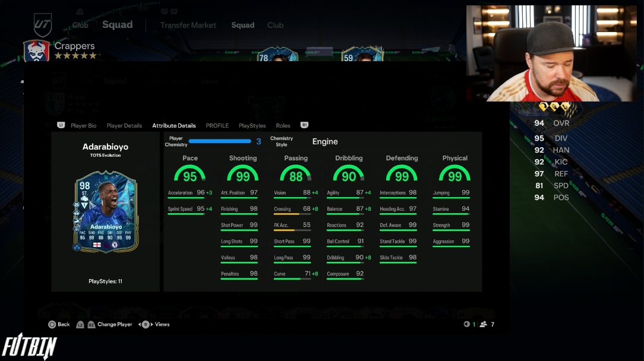The width and height of the screenshot is (644, 361).
Task: Click the Crappers club crest badge
Action: pyautogui.click(x=37, y=51)
